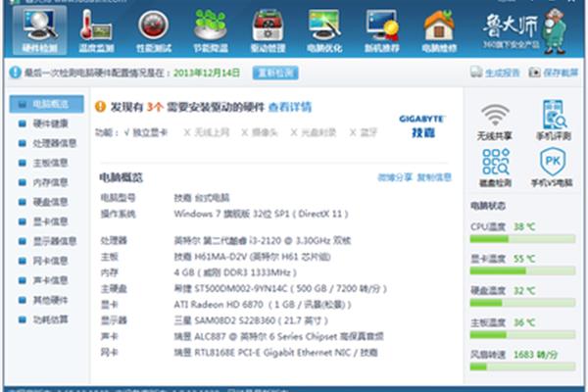Click the 风扇转速 1683 转/分 progress bar
This screenshot has height=392, width=588.
click(522, 367)
